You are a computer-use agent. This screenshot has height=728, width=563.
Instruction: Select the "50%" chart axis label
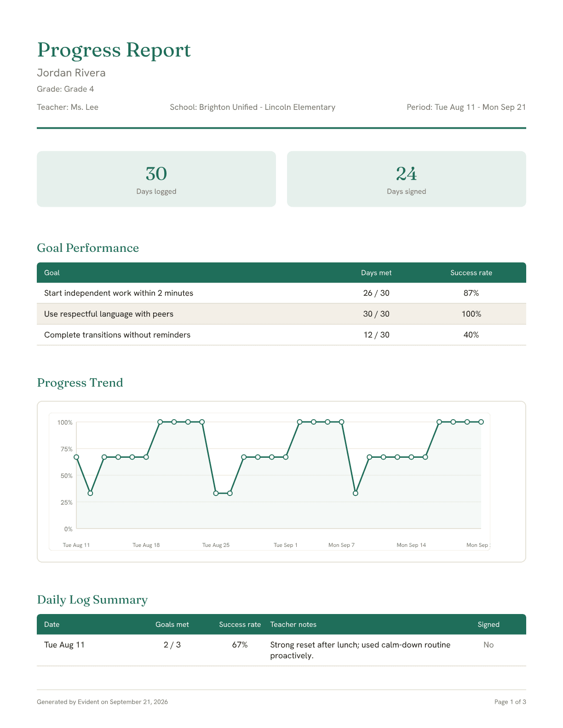(67, 476)
